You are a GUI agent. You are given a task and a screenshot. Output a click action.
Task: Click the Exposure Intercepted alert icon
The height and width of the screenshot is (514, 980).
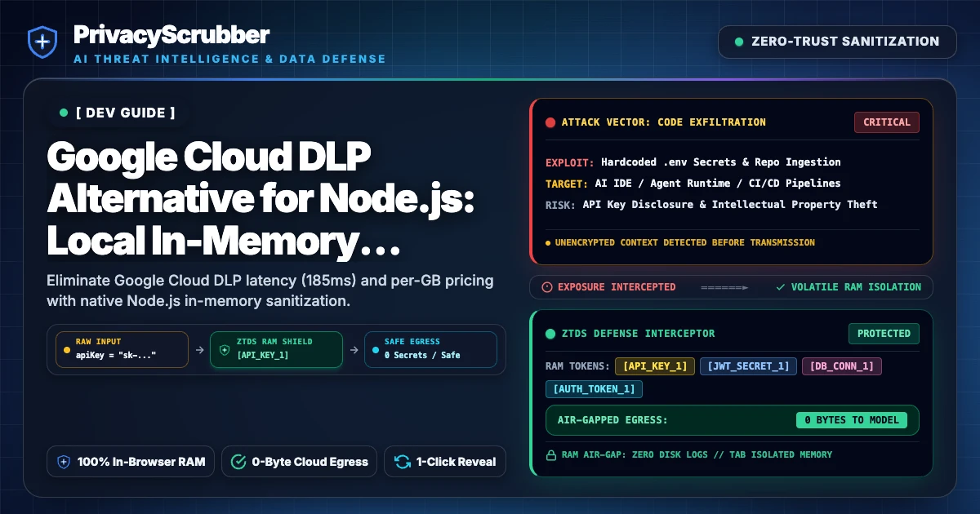pos(547,287)
